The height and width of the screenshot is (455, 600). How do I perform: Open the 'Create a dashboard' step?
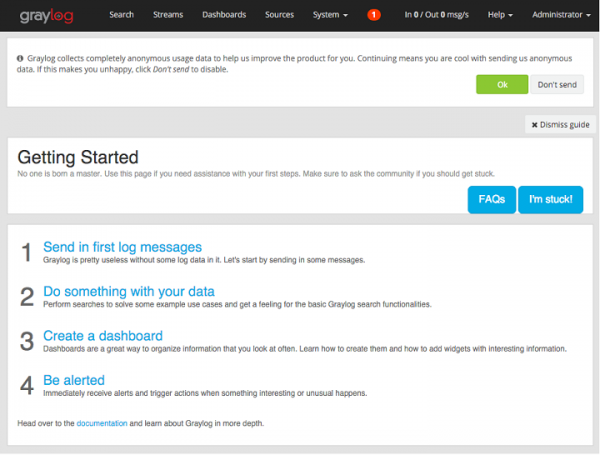pos(103,336)
